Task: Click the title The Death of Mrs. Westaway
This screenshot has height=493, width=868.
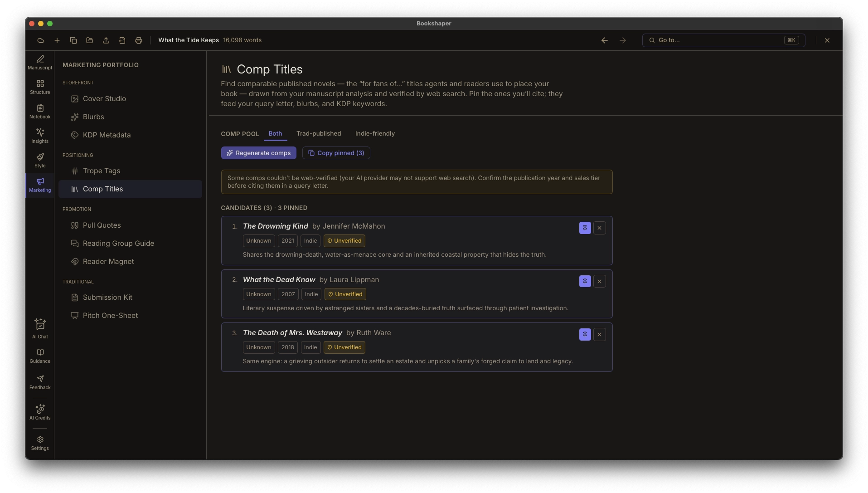Action: point(292,333)
